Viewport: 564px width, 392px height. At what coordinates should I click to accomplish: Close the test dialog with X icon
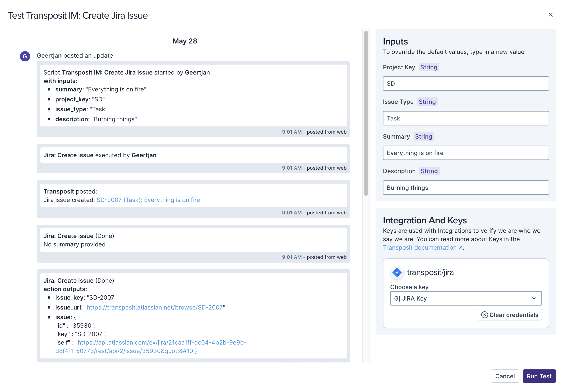[x=551, y=15]
